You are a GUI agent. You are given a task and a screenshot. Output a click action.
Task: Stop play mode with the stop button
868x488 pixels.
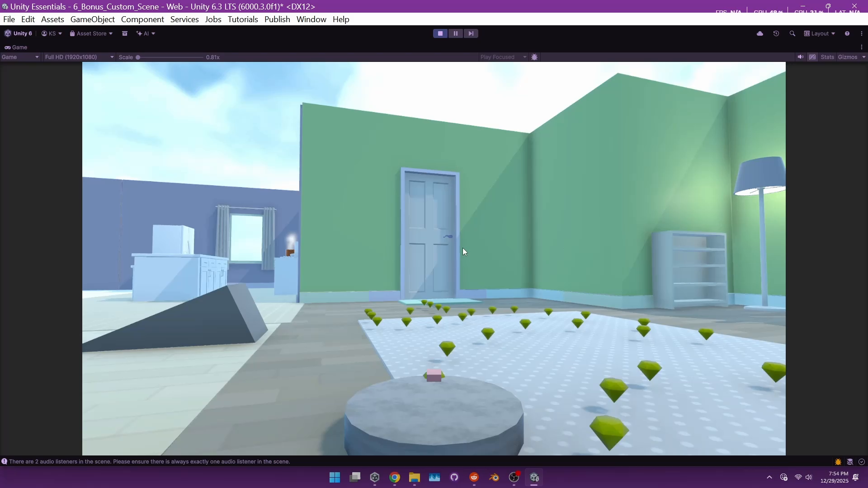[440, 33]
